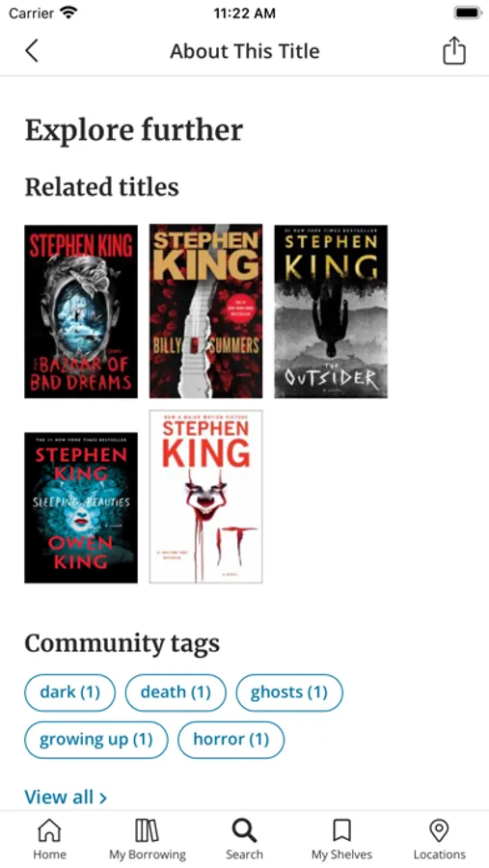This screenshot has height=868, width=489.
Task: Select the growing up (1) tag
Action: click(95, 740)
